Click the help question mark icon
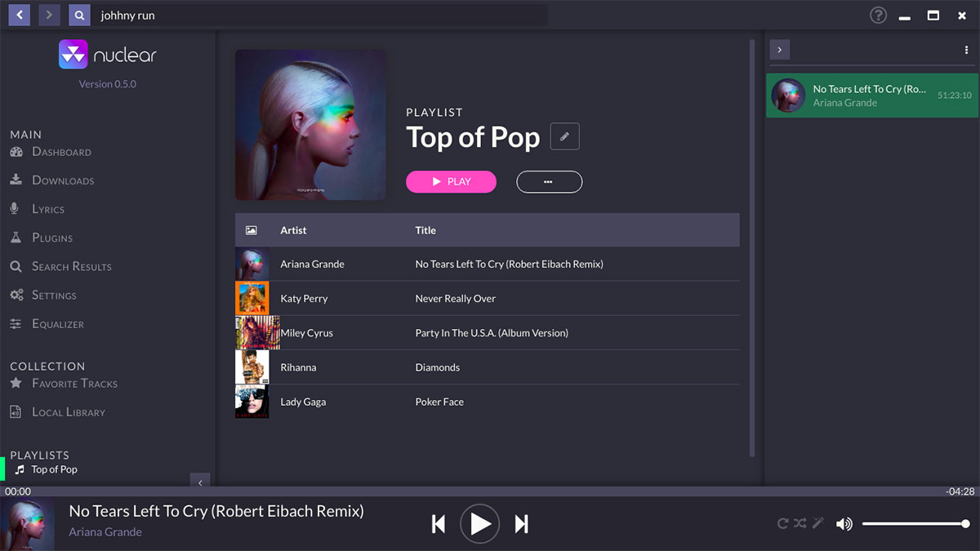This screenshot has width=980, height=551. pos(878,16)
